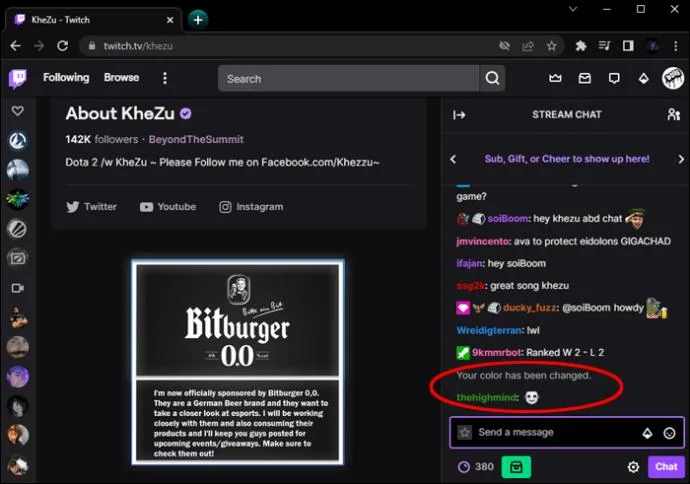Open chat settings gear icon
The height and width of the screenshot is (484, 690).
tap(633, 467)
